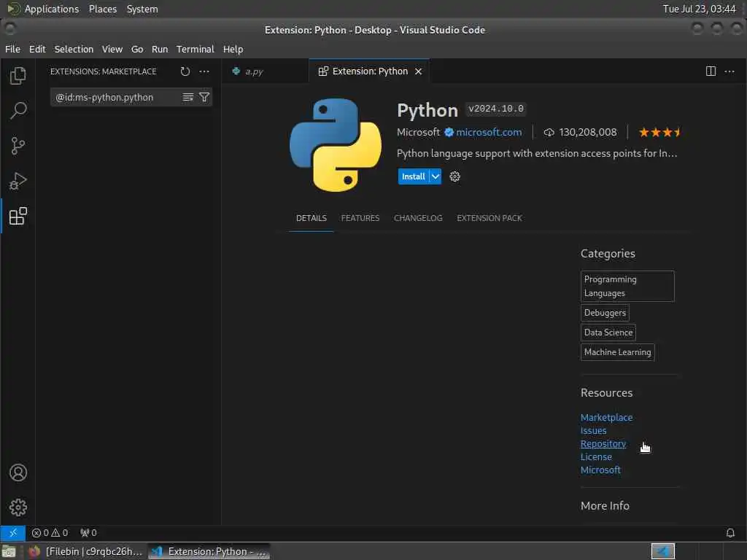Screen dimensions: 747x560
Task: Open the System menu in top panel
Action: tap(142, 9)
